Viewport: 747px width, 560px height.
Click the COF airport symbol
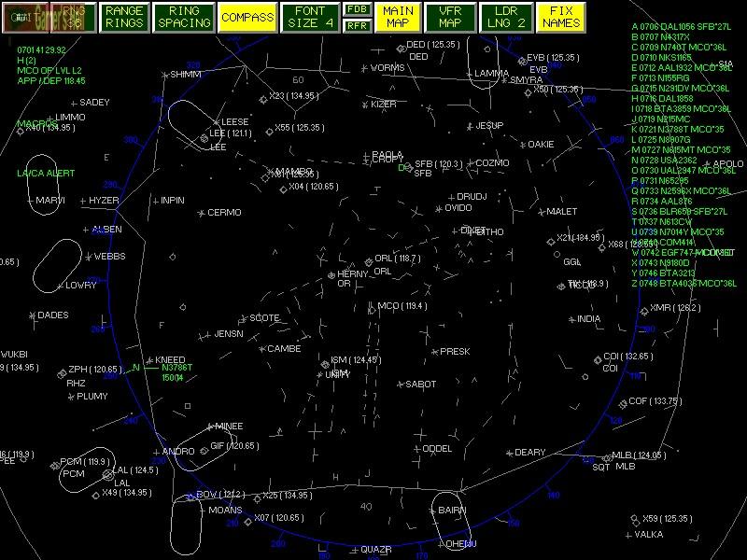click(x=623, y=405)
